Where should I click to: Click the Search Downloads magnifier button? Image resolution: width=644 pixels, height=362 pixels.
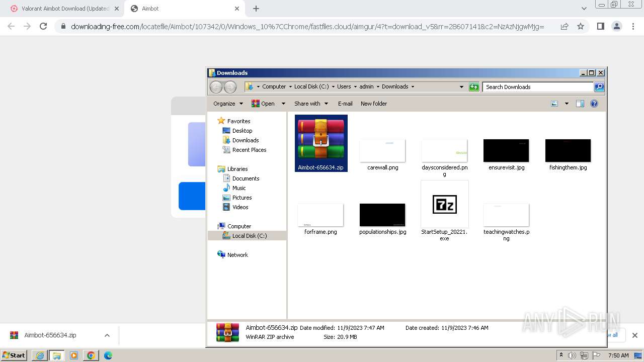point(599,87)
